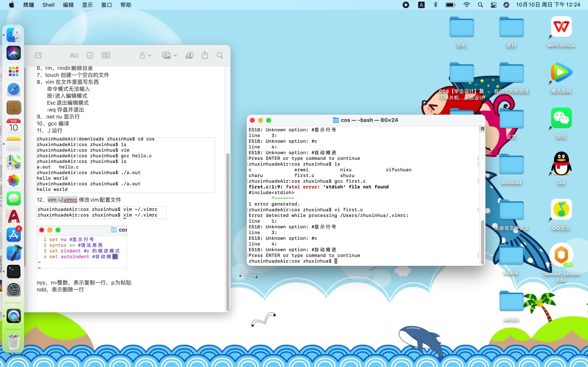
Task: Click the table insert toolbar icon
Action: click(x=106, y=55)
